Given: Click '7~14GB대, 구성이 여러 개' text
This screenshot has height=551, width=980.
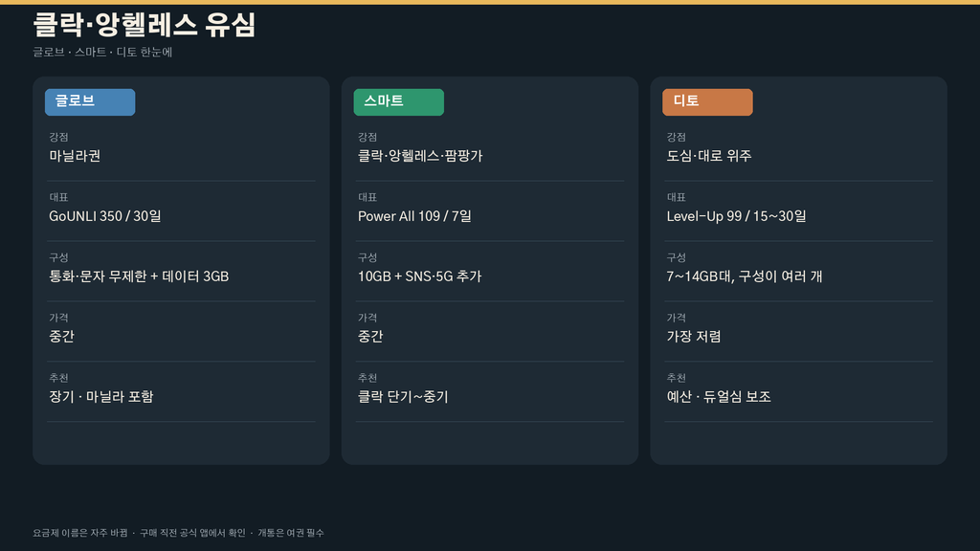Looking at the screenshot, I should pyautogui.click(x=745, y=276).
